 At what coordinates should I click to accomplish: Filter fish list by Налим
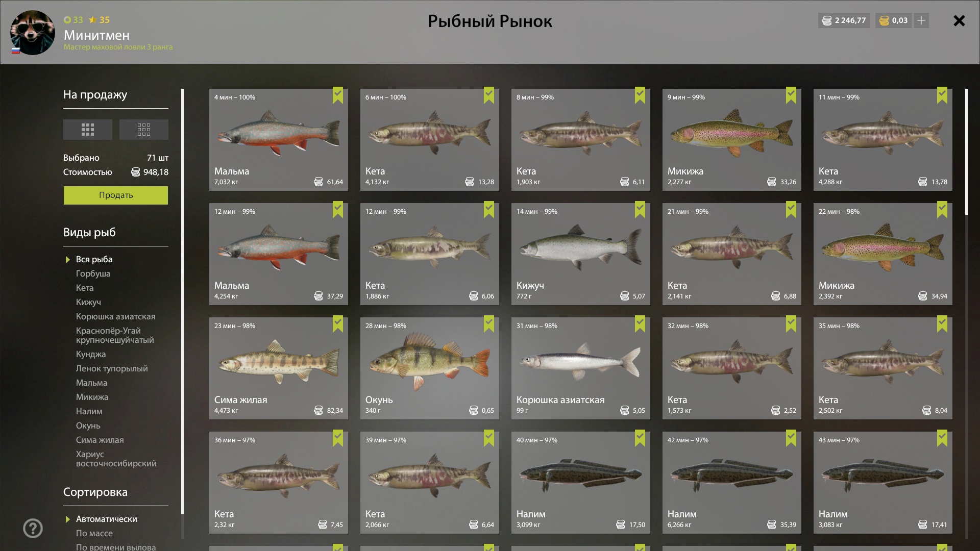point(89,411)
